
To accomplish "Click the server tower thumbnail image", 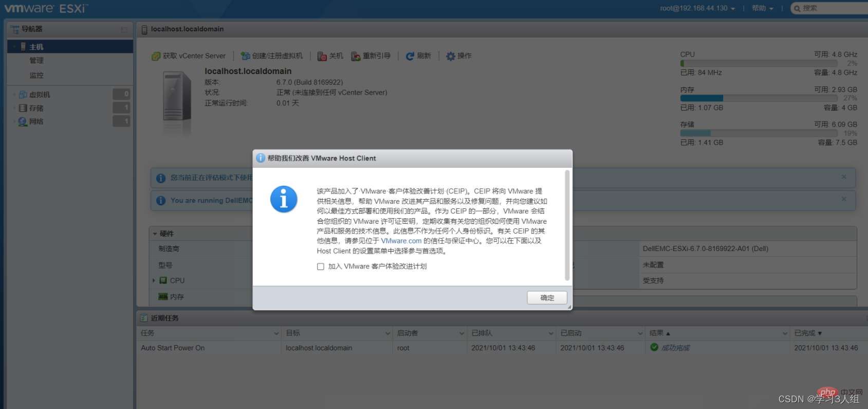I will pos(177,97).
